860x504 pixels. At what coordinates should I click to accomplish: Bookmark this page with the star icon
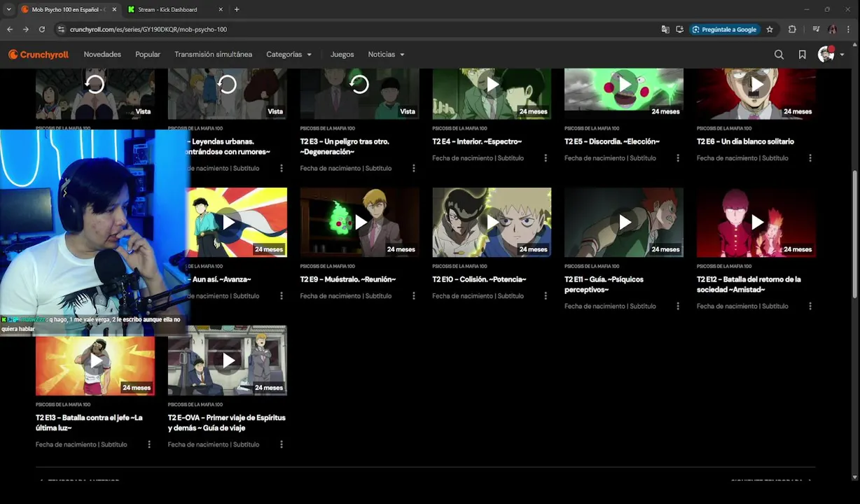click(770, 29)
